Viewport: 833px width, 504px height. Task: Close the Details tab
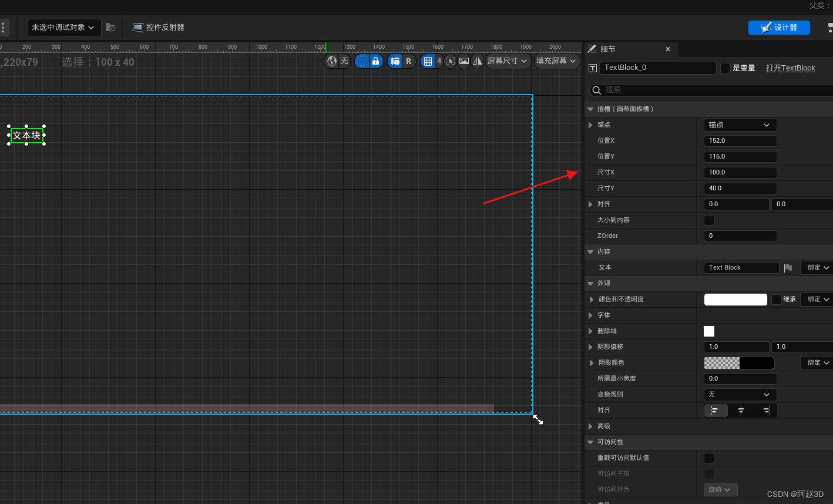(x=668, y=49)
